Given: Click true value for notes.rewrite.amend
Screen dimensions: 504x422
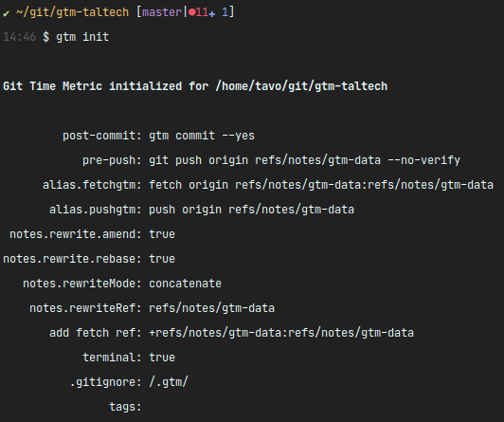Looking at the screenshot, I should (x=162, y=234).
